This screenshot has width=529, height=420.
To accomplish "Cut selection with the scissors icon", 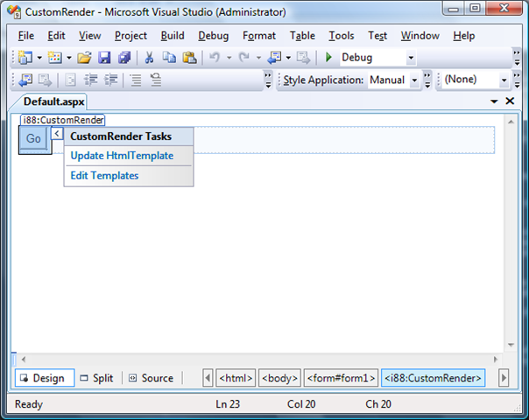I will click(x=149, y=58).
